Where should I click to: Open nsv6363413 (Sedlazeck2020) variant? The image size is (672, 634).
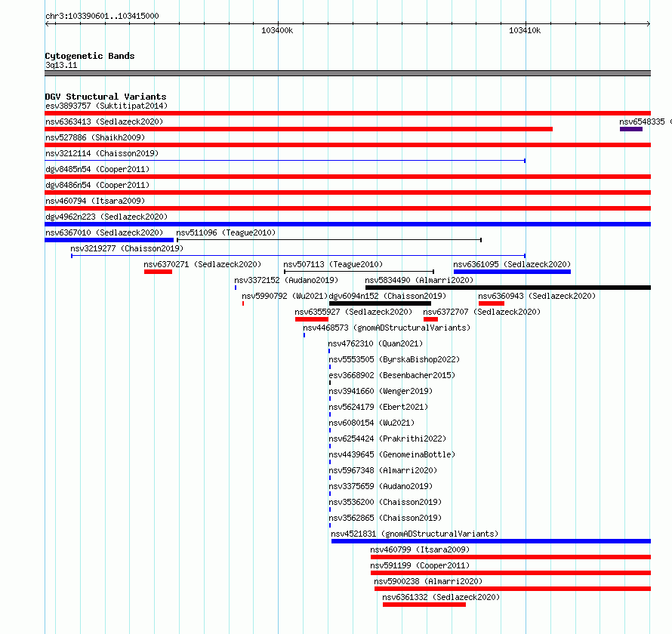[x=104, y=122]
